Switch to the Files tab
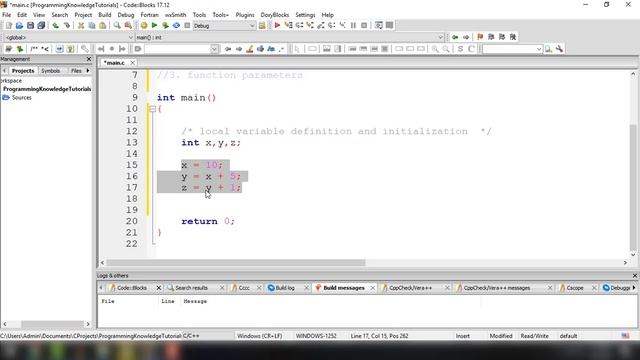Screen dimensions: 640x360 (x=76, y=71)
